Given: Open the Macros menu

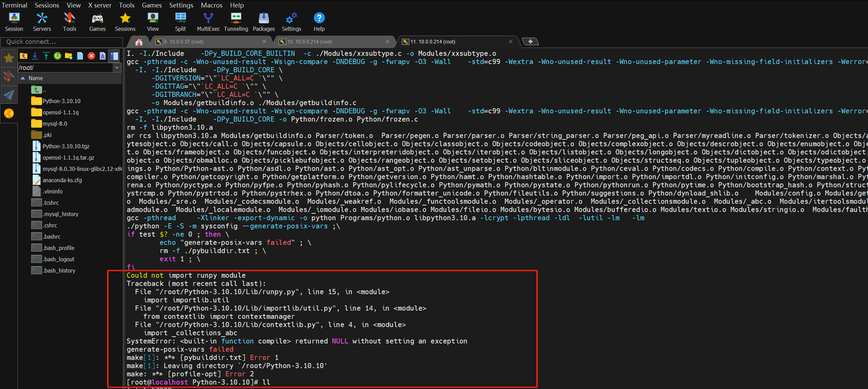Looking at the screenshot, I should tap(212, 5).
